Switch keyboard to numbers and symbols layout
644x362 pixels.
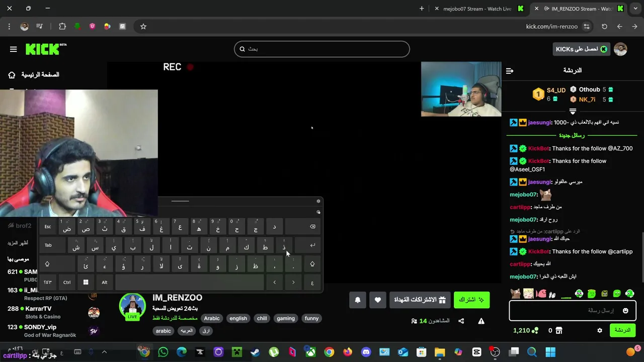[x=48, y=283]
